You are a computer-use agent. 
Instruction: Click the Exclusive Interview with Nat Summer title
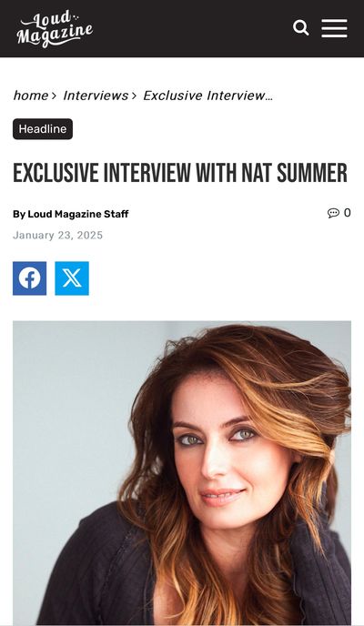pos(180,173)
